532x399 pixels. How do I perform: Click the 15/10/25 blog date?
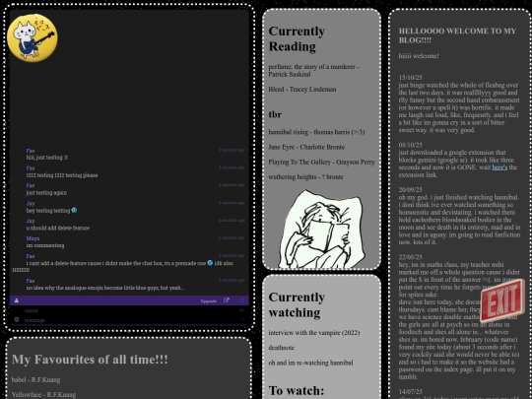411,78
